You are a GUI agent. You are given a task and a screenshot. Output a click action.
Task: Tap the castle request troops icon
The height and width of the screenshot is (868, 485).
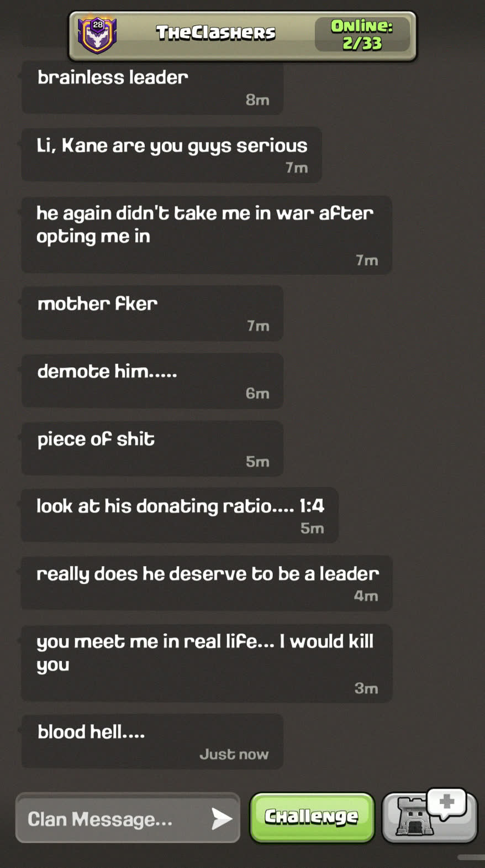pos(429,817)
